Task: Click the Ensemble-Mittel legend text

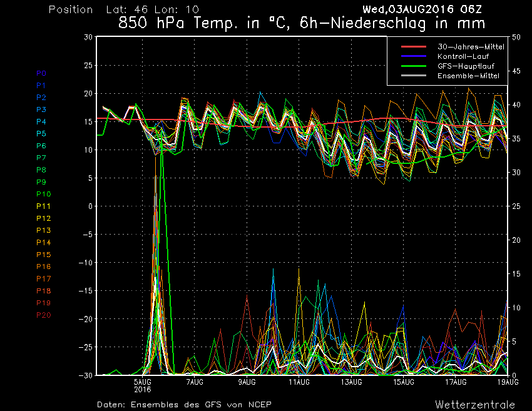Action: click(x=468, y=76)
